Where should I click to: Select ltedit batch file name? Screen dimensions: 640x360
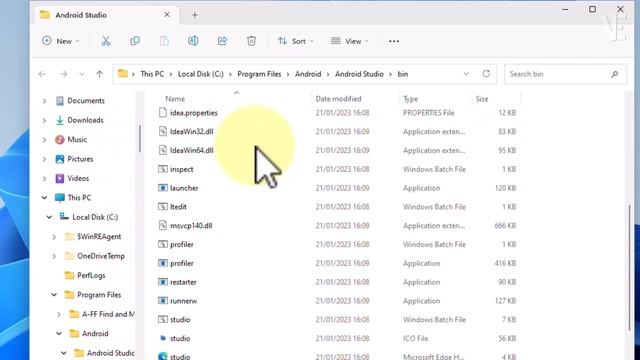click(178, 207)
